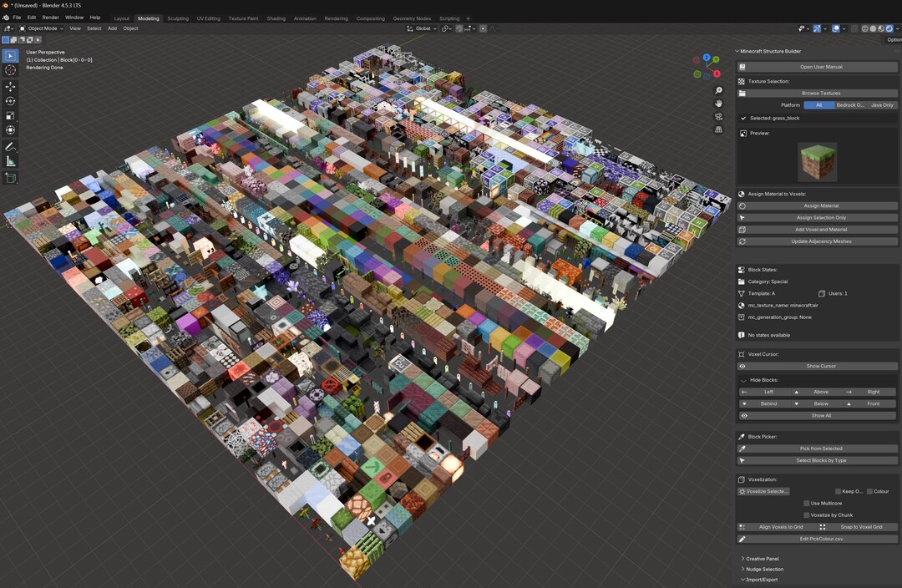
Task: Open the Object Mode dropdown
Action: click(x=42, y=28)
